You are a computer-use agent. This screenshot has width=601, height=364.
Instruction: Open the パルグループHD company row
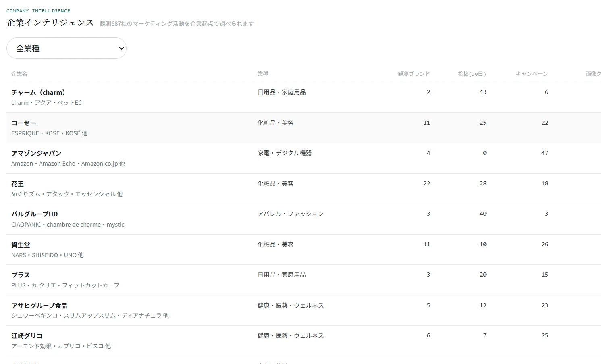pos(304,219)
